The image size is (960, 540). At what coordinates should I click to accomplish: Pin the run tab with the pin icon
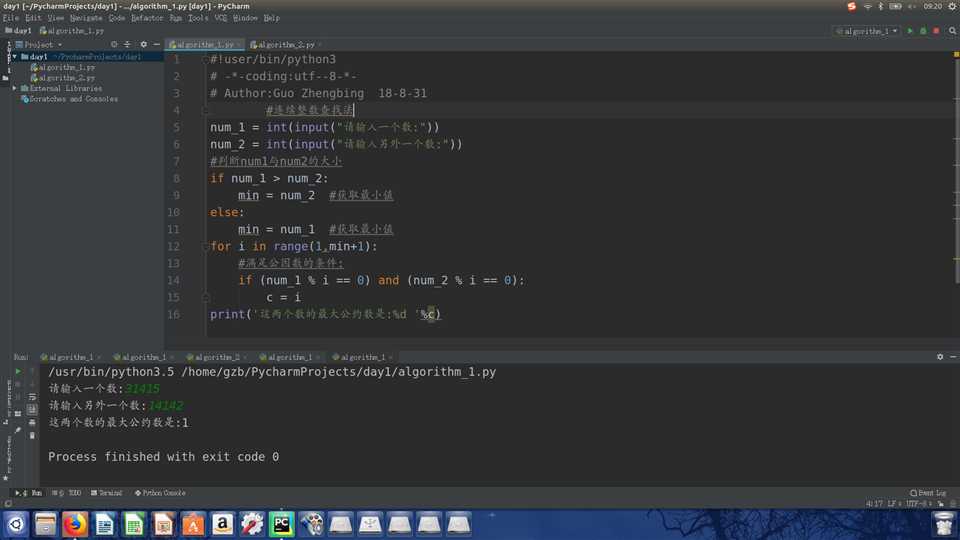point(18,430)
